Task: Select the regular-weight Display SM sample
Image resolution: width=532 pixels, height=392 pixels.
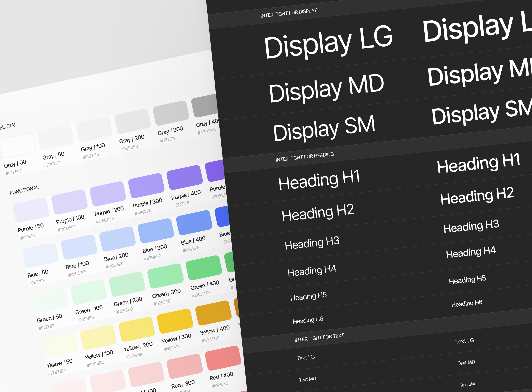Action: pyautogui.click(x=324, y=128)
